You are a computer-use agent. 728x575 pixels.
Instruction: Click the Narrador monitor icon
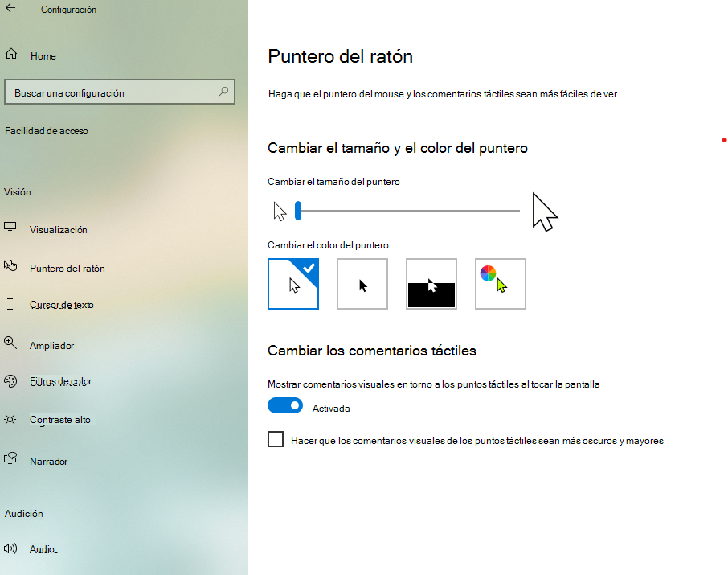click(x=10, y=458)
